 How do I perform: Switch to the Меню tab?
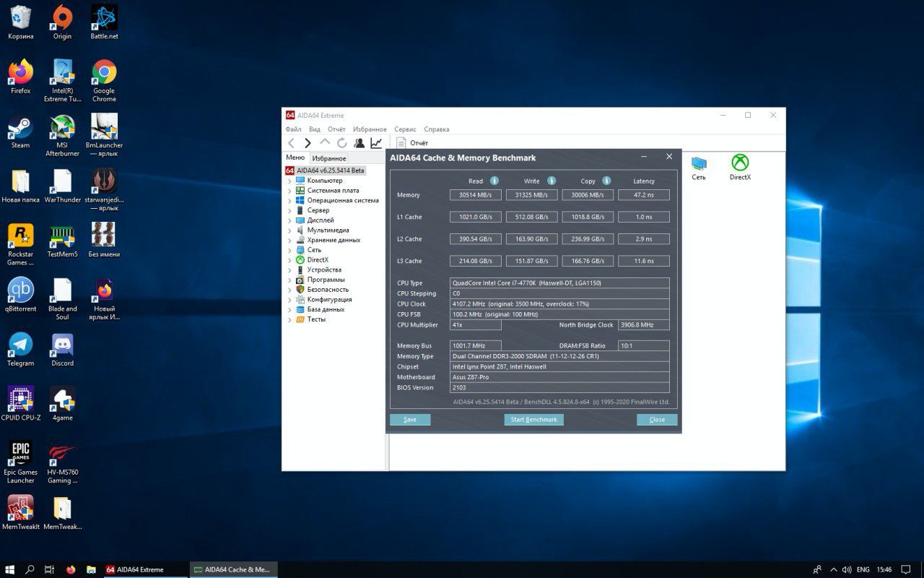[x=295, y=158]
